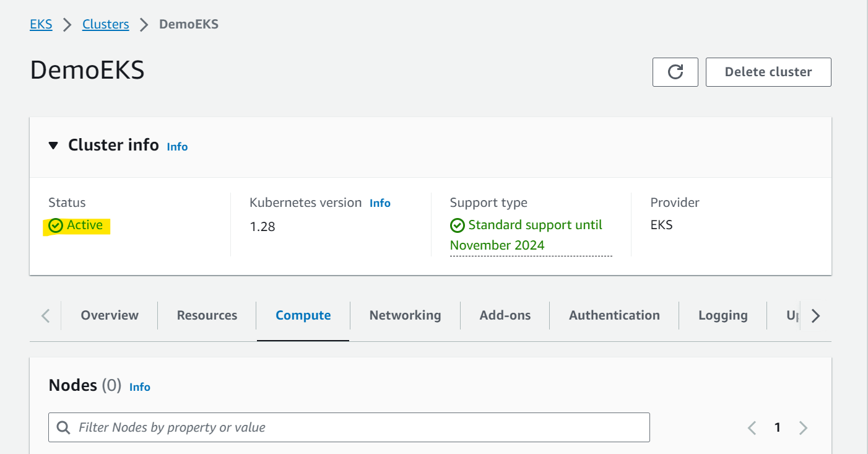Focus the Filter Nodes search field
The image size is (868, 454).
(x=349, y=427)
